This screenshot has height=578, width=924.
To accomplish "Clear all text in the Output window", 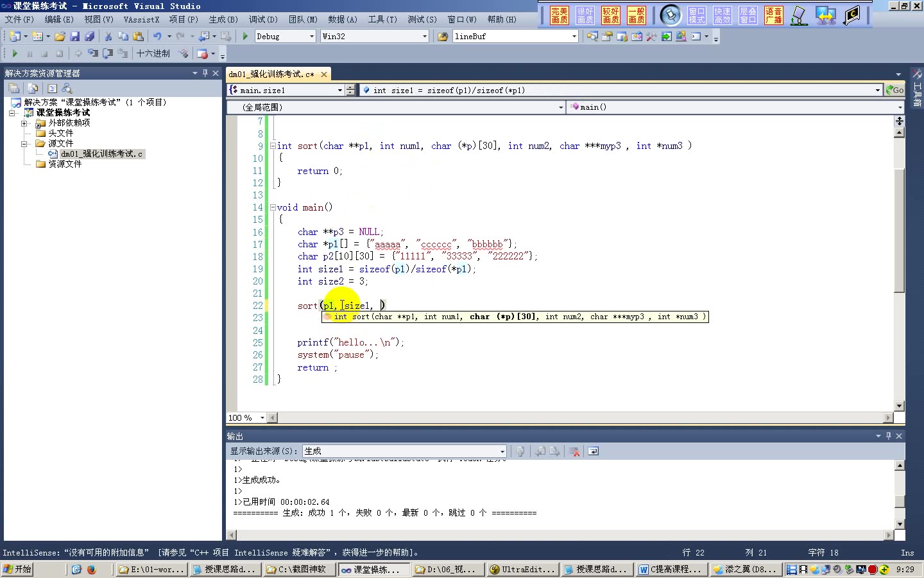I will tap(574, 451).
